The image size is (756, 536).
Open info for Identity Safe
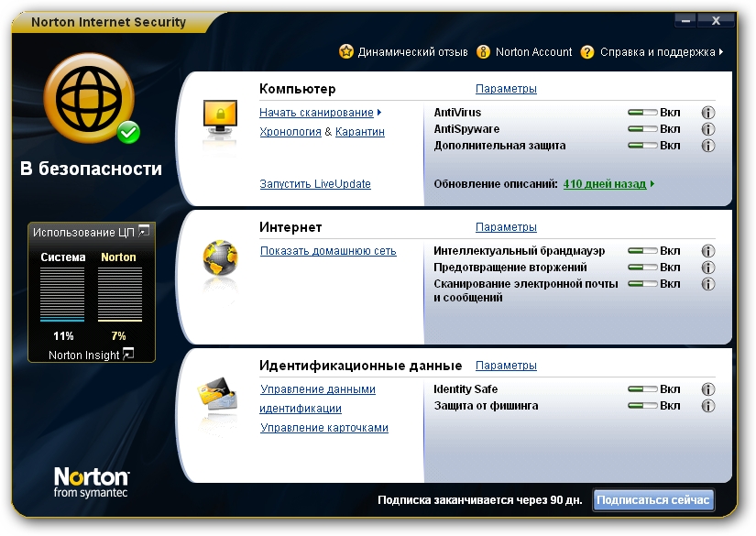pyautogui.click(x=707, y=389)
